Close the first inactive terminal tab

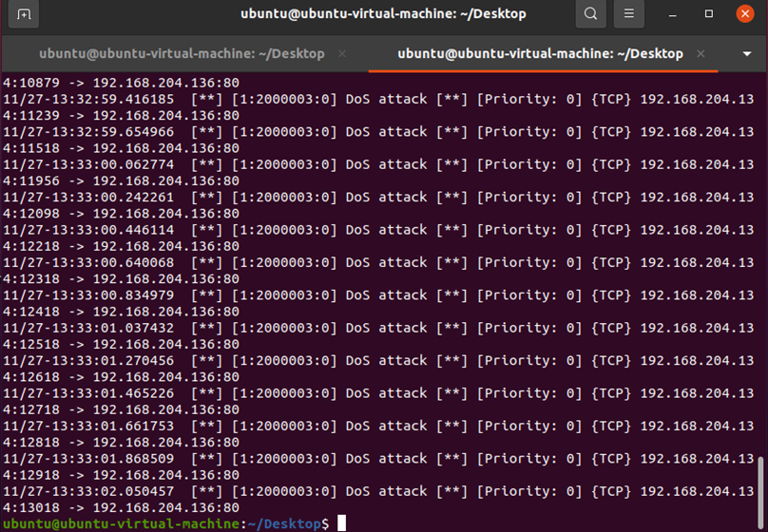pos(342,54)
